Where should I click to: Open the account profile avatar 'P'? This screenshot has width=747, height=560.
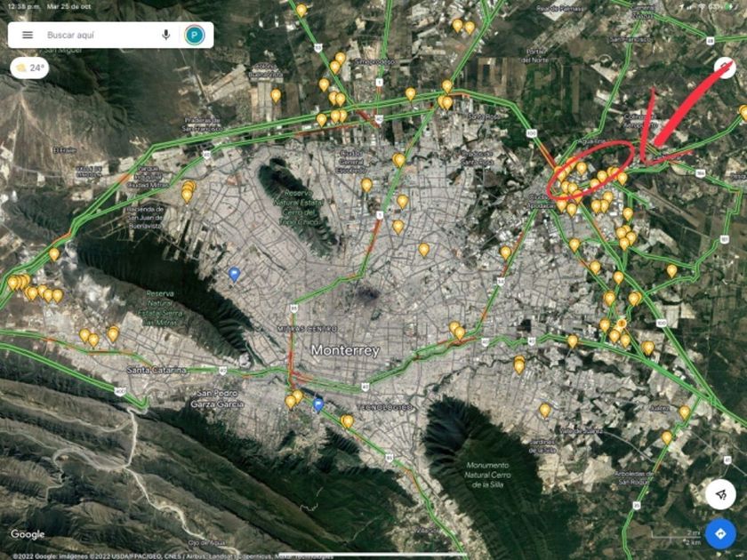(195, 35)
